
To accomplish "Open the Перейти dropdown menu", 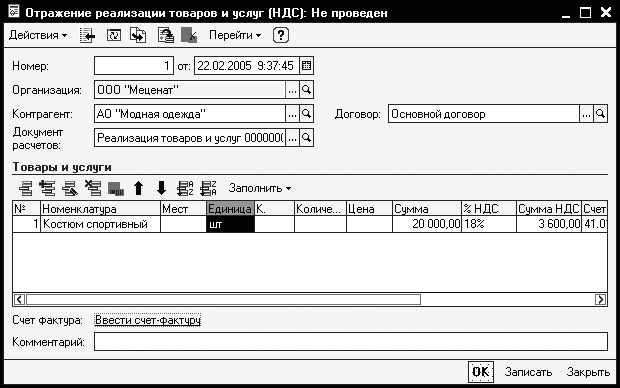I will [235, 35].
